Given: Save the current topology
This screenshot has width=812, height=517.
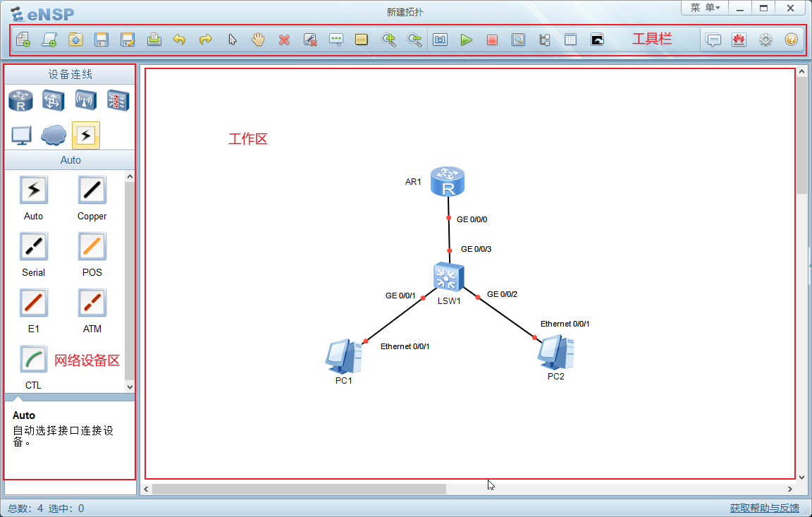Looking at the screenshot, I should tap(101, 39).
